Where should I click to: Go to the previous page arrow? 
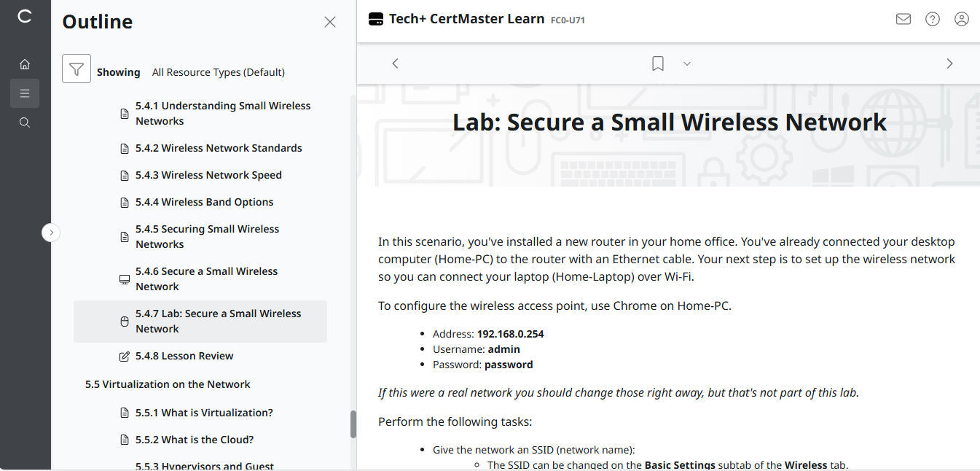pyautogui.click(x=396, y=64)
